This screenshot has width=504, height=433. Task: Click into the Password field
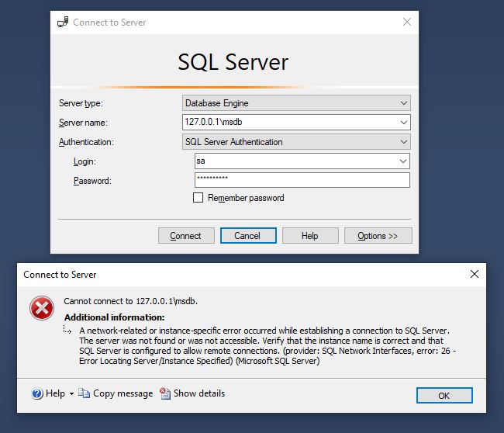tap(302, 180)
